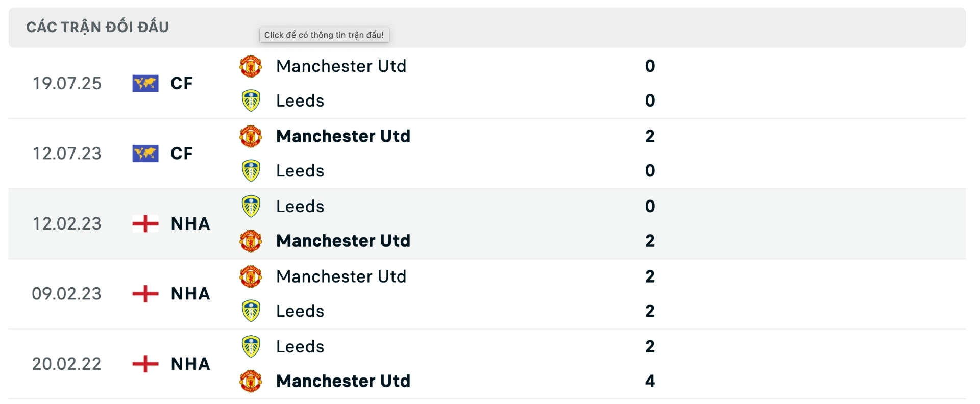Click the Leeds badge in the 19.07.25 match
Screen dimensions: 980x404
(x=251, y=100)
